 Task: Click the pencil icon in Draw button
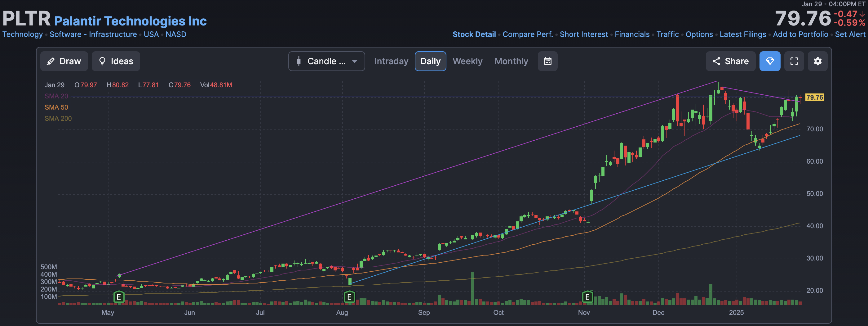coord(51,61)
